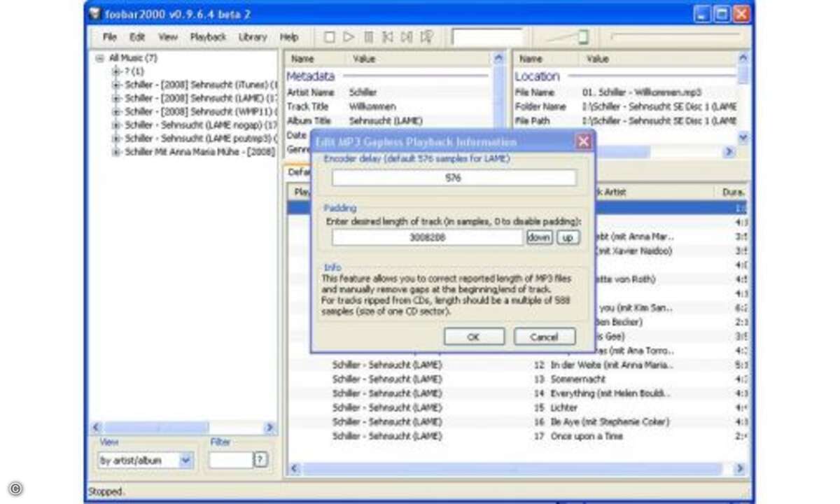Click the encoder delay field showing 576

point(454,178)
